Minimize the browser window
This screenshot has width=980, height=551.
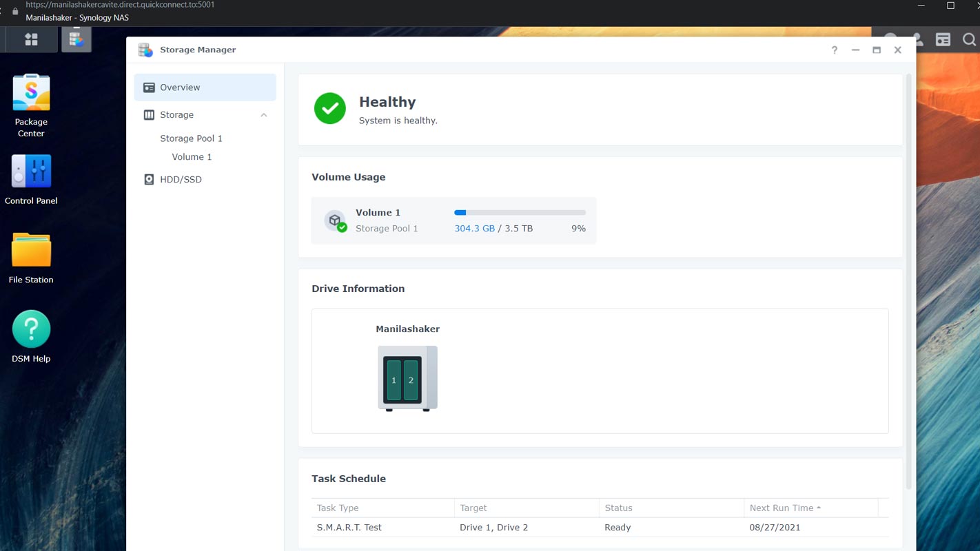(x=921, y=6)
